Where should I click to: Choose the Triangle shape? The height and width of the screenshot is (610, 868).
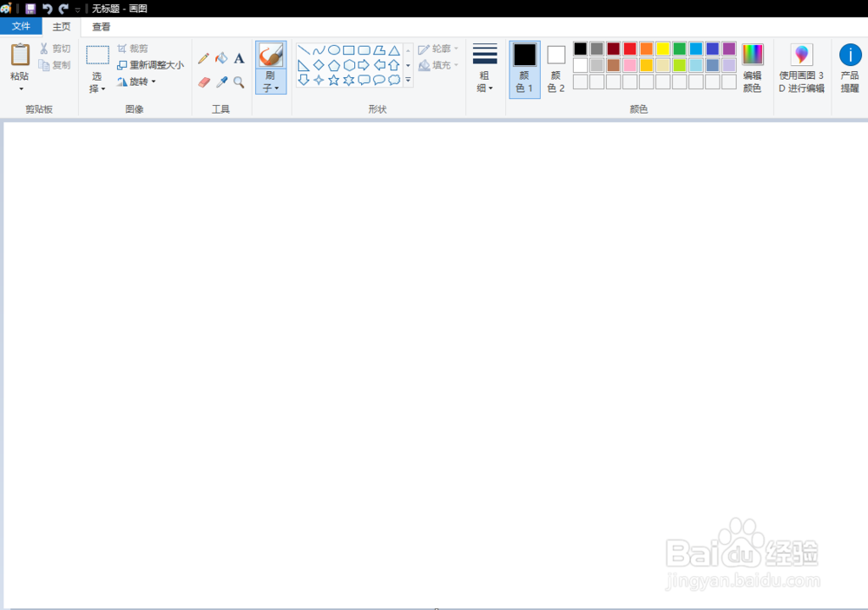394,50
